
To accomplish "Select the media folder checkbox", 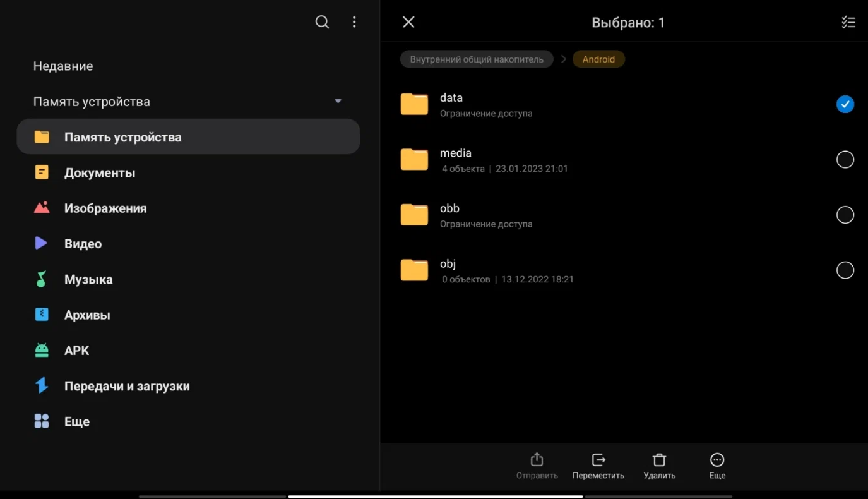I will (845, 160).
